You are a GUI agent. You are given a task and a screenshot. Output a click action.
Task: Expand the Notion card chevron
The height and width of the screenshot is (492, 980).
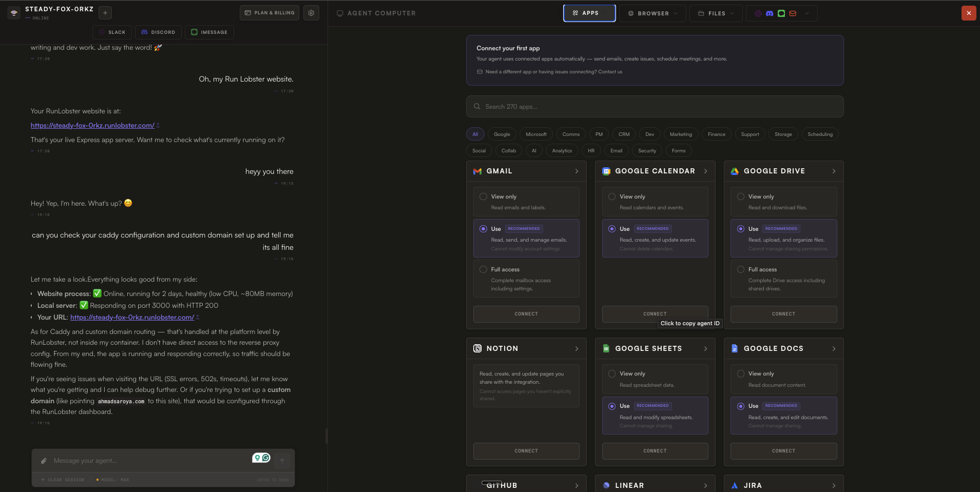(x=577, y=349)
